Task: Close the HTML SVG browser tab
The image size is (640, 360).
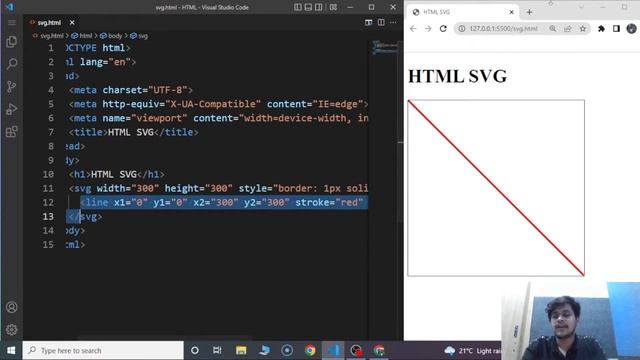Action: pos(511,12)
